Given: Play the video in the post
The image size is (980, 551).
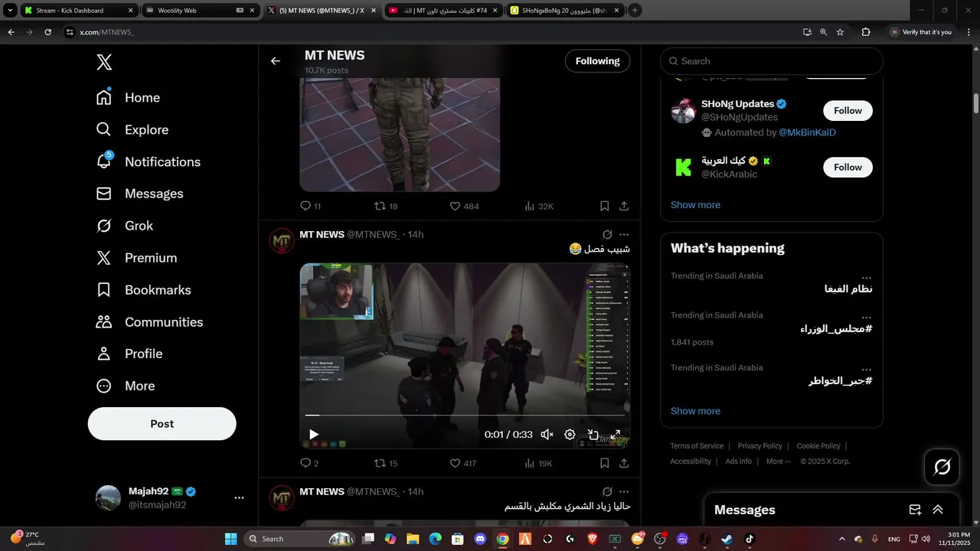Looking at the screenshot, I should pos(314,435).
